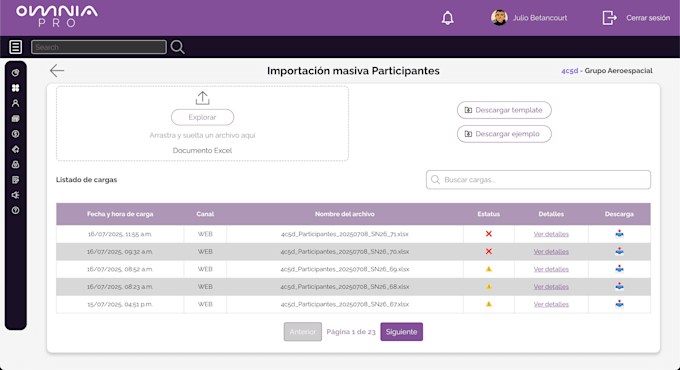Click date cell 16/07/2025, 09:32 a.m.

(120, 252)
